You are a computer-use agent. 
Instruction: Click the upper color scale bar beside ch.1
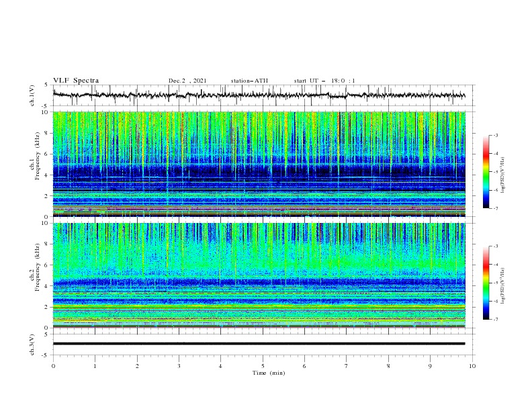point(486,172)
